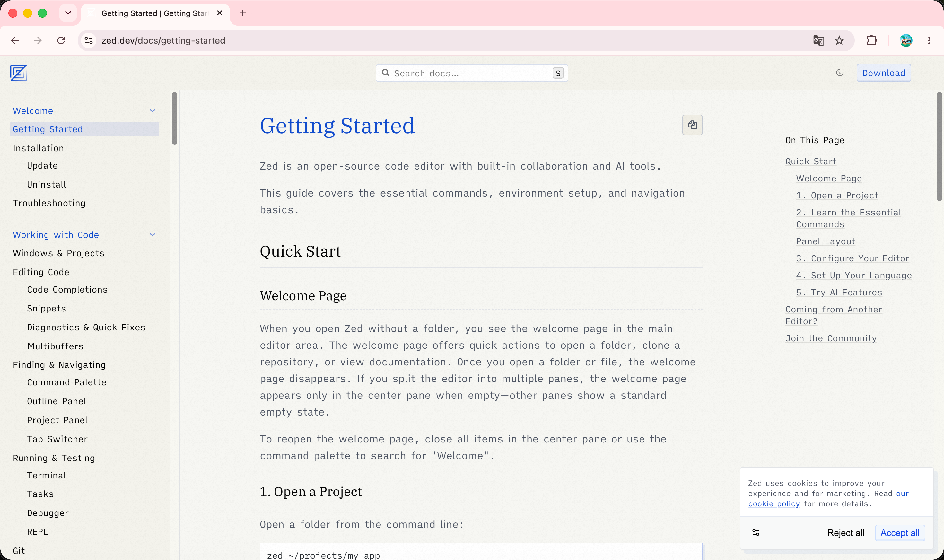Viewport: 944px width, 560px height.
Task: Go to the Uninstall docs page
Action: click(47, 185)
